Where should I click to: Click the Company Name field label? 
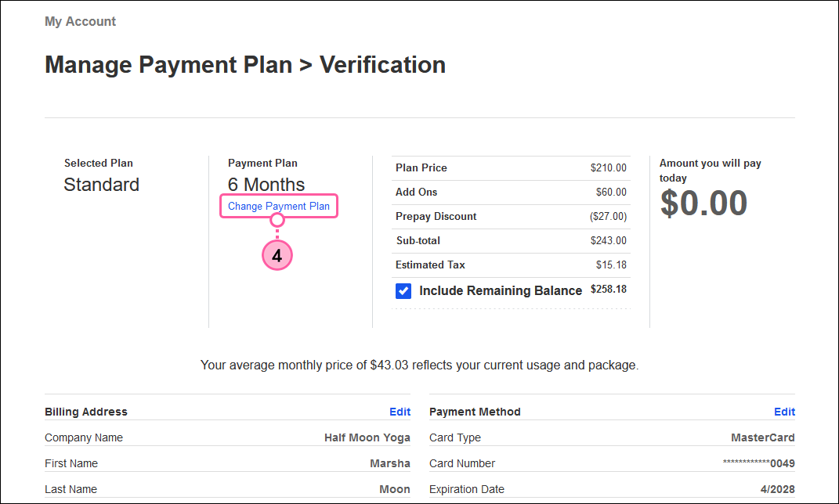click(x=84, y=437)
